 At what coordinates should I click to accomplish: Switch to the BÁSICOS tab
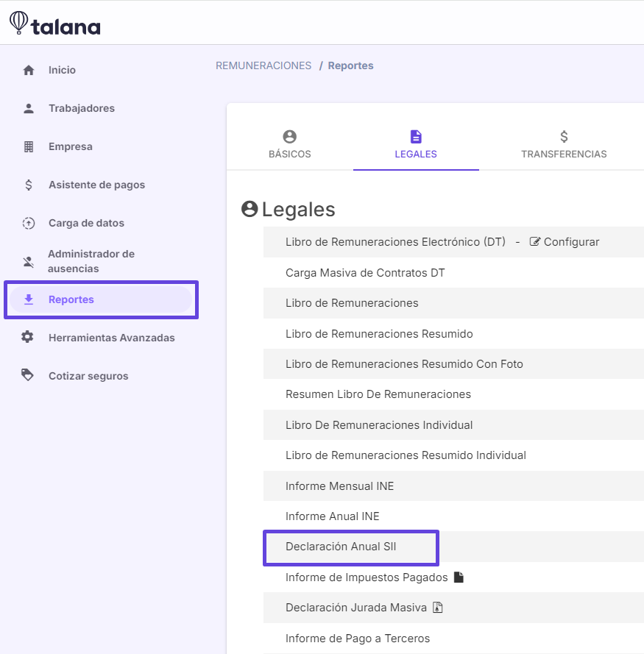[x=290, y=145]
